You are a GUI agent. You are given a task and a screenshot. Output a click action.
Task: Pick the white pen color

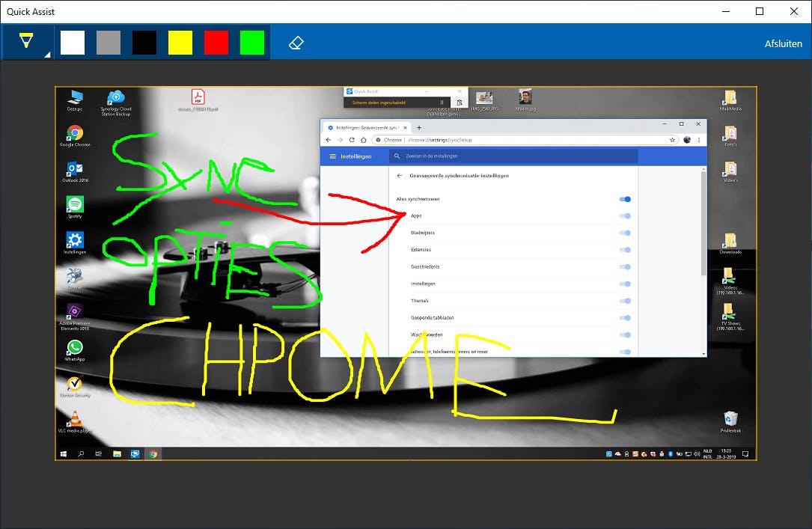[x=73, y=43]
